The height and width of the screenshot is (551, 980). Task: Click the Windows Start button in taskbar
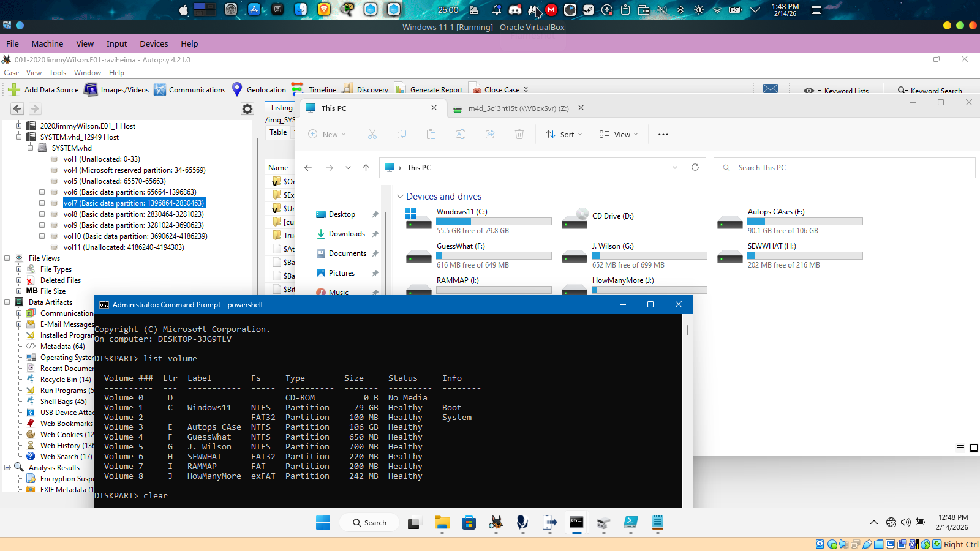323,522
